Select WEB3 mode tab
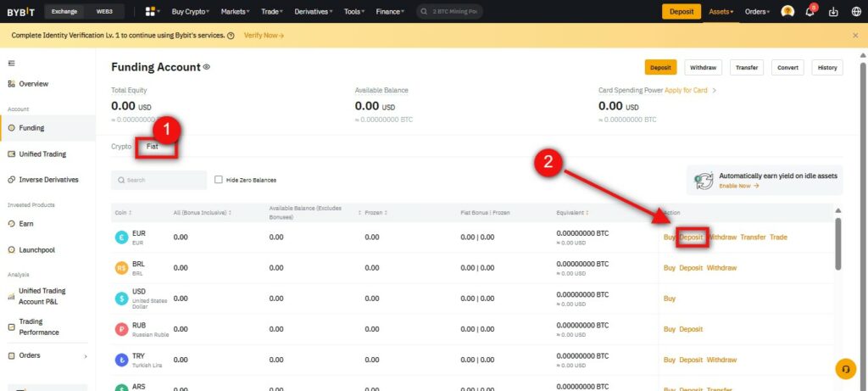 click(x=105, y=12)
